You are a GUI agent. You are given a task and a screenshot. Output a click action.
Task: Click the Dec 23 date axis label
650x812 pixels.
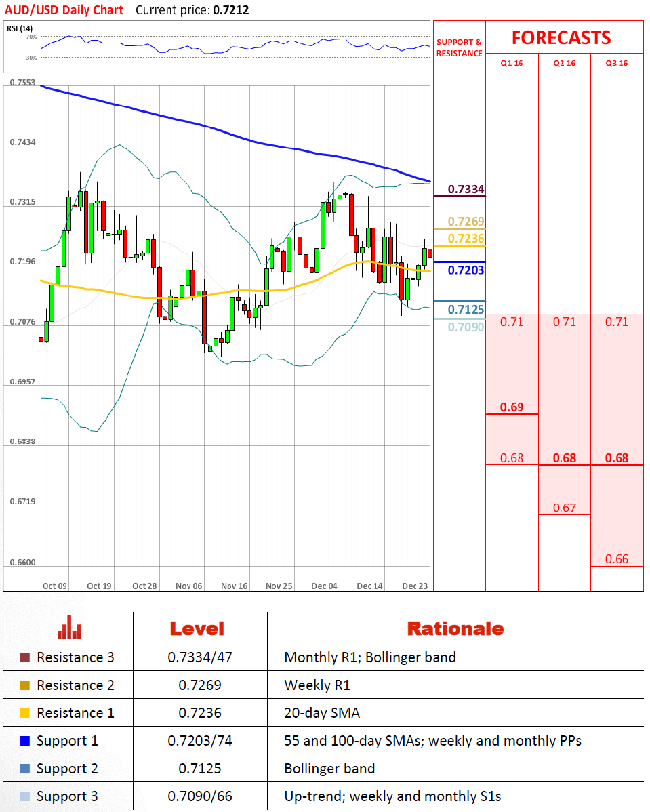click(x=415, y=586)
